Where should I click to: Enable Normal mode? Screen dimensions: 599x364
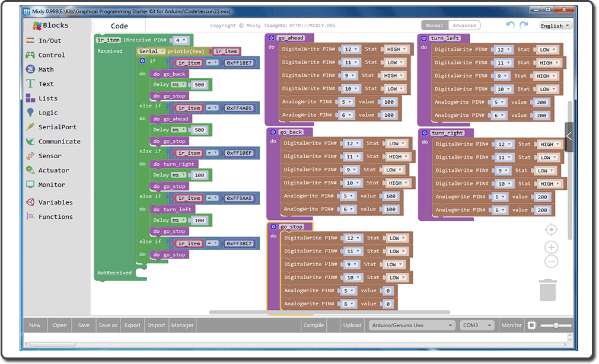click(x=434, y=25)
